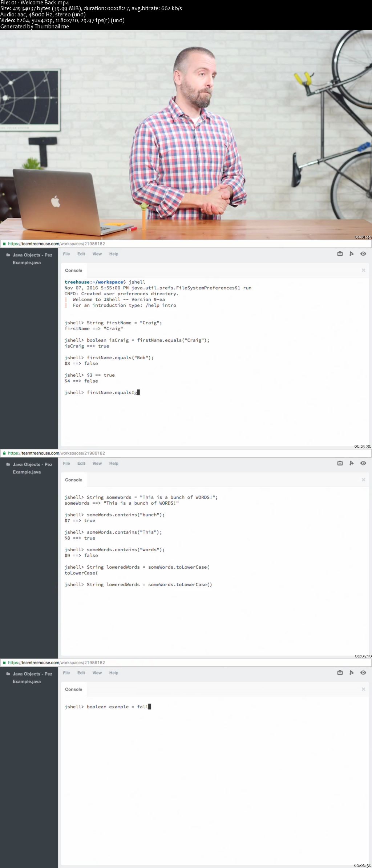The image size is (372, 868).
Task: Click the 'Generated by Thumbnail me' header text
Action: pyautogui.click(x=35, y=27)
